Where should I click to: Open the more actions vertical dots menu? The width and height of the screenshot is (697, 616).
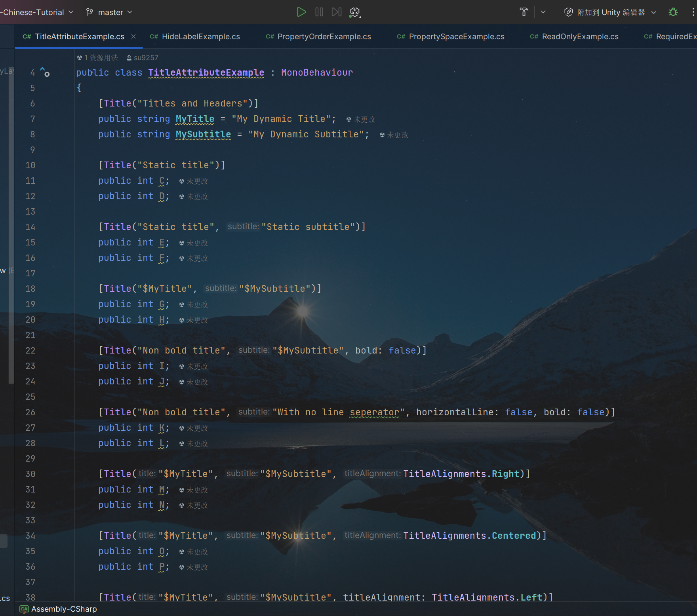point(693,12)
